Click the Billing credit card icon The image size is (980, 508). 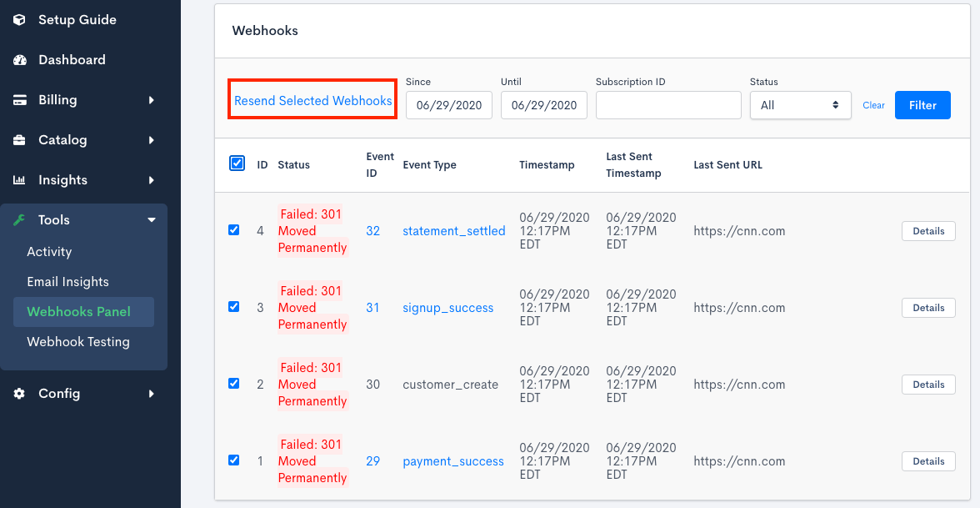point(20,100)
